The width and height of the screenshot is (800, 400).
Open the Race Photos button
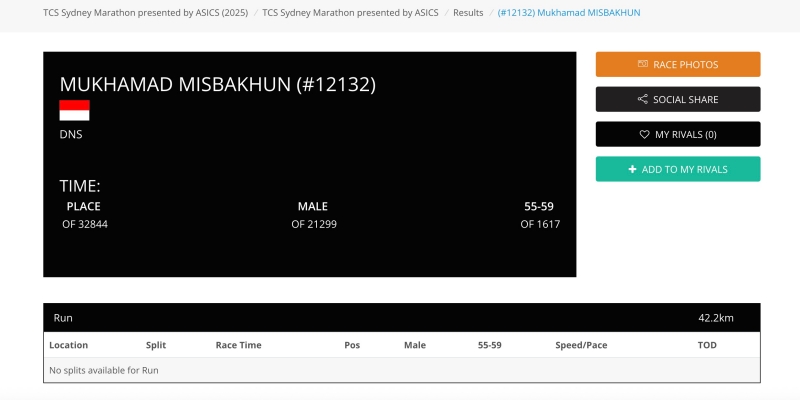(678, 65)
